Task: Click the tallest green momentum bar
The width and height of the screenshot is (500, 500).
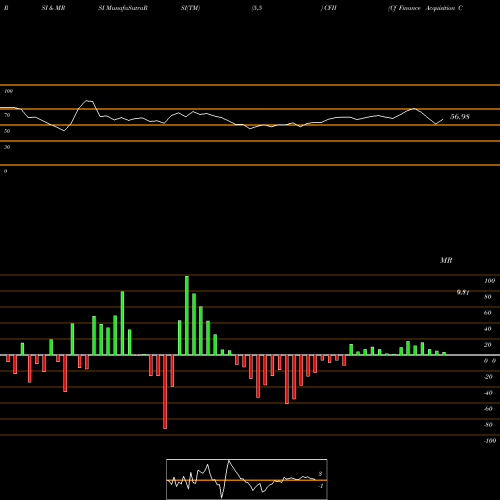Action: 187,315
